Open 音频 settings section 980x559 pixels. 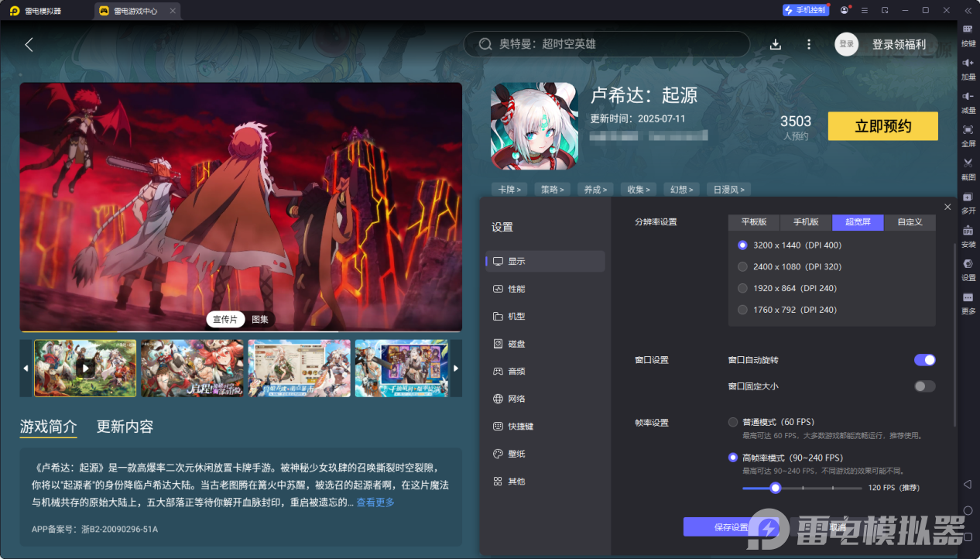point(546,371)
